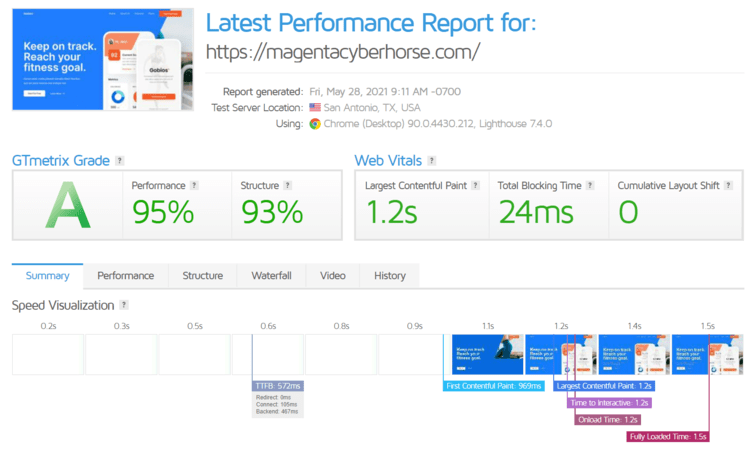Open help icon next to Largest Contentful Paint
Image resolution: width=750 pixels, height=451 pixels.
(x=475, y=186)
